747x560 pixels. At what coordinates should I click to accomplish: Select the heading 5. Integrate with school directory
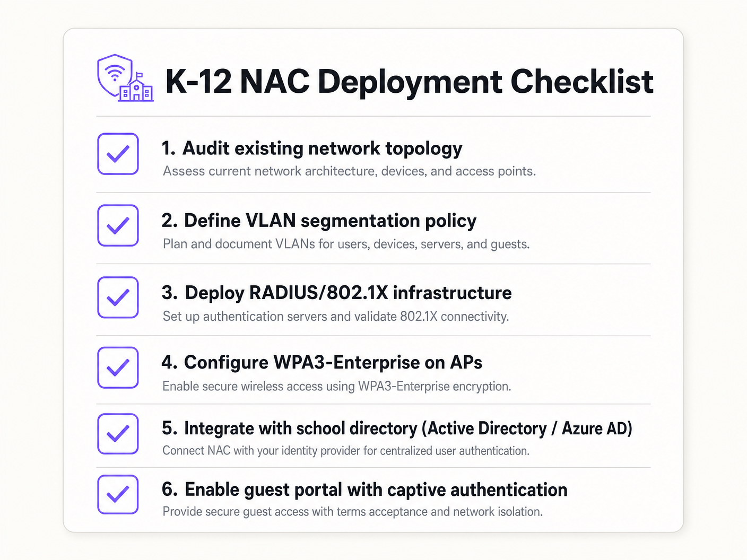pos(397,428)
